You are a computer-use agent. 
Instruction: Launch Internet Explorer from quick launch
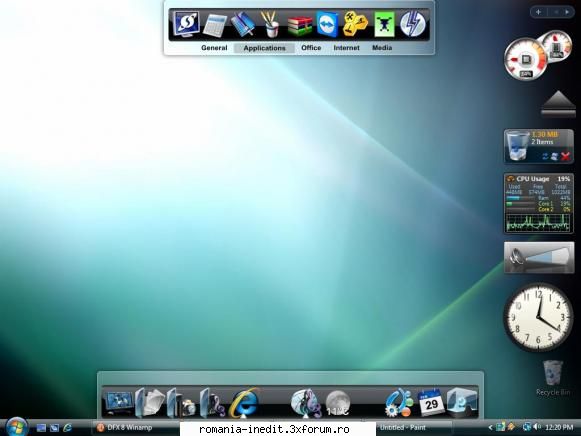[67, 428]
